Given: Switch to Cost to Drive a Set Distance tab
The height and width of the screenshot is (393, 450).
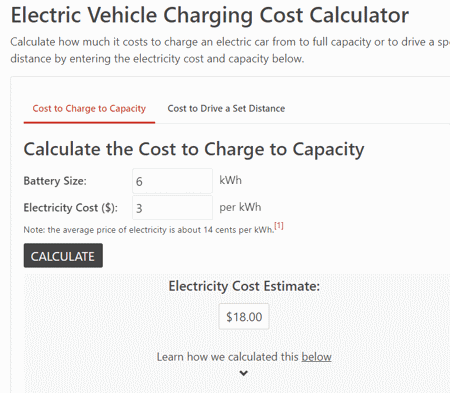Looking at the screenshot, I should click(x=226, y=109).
